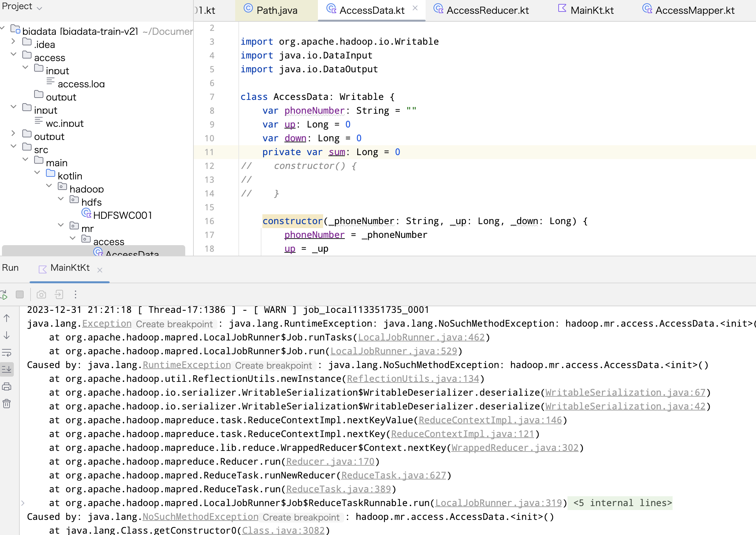Screen dimensions: 756x535
Task: Click the Kotlin icon on AccessReducer.kt tab
Action: [x=438, y=8]
